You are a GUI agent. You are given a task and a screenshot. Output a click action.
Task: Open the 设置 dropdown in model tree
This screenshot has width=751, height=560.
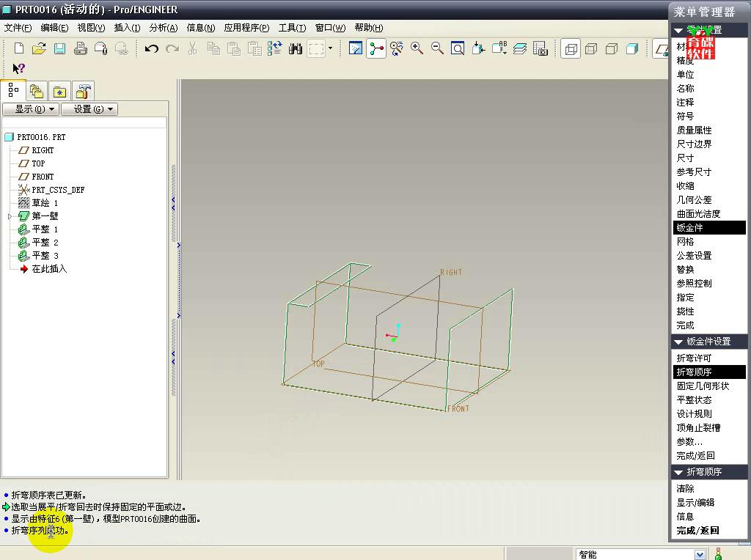pyautogui.click(x=89, y=109)
